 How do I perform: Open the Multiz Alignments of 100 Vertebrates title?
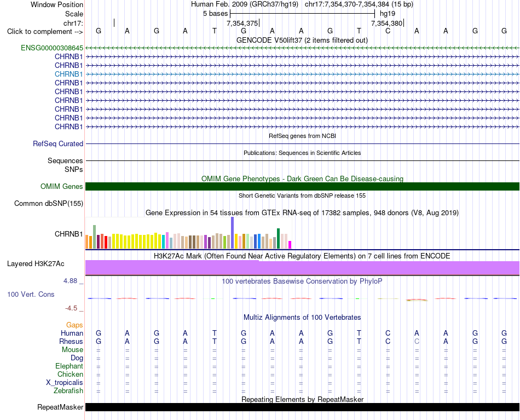tap(302, 317)
